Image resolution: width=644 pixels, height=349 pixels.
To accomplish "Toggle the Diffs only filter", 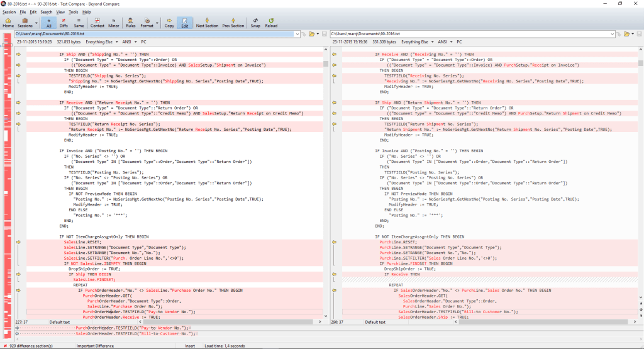I will coord(64,23).
